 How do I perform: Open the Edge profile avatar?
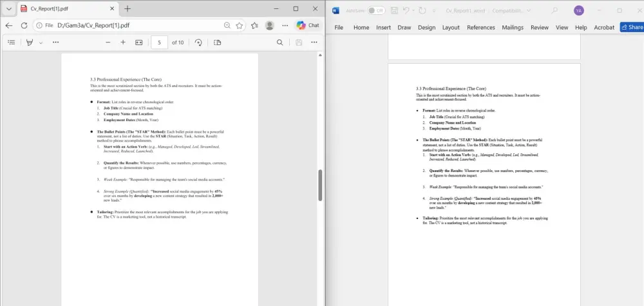(x=270, y=26)
